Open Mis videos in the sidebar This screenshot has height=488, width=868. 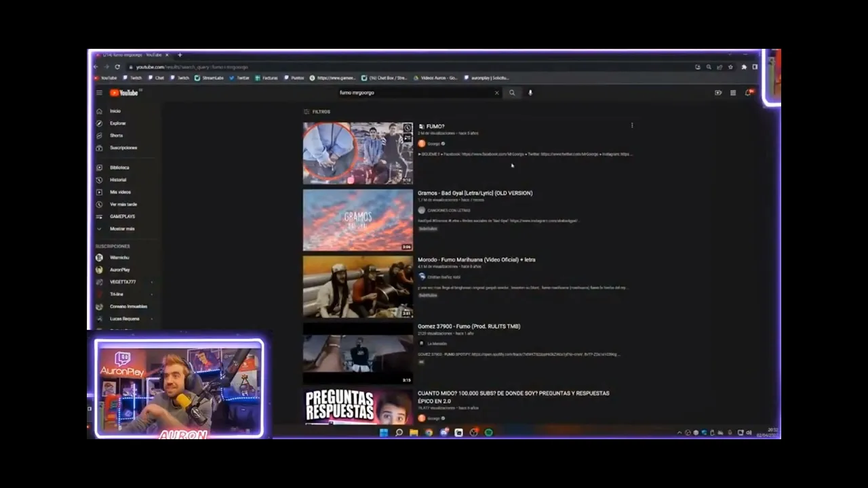click(120, 192)
